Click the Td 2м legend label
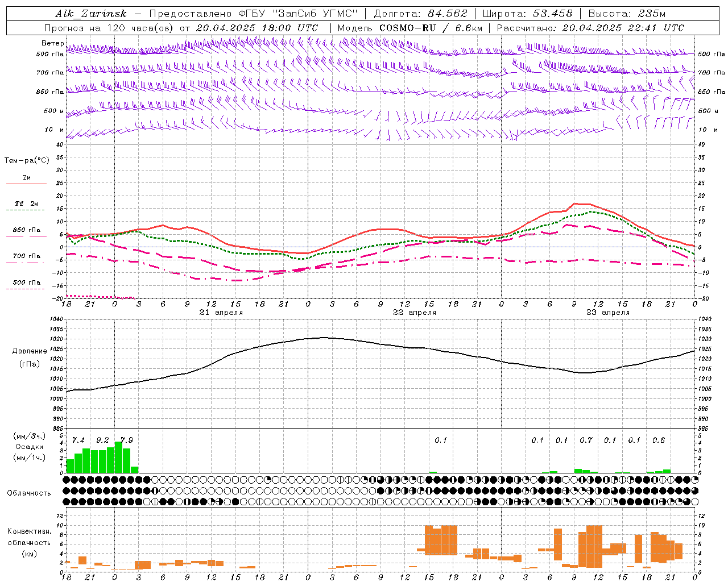This screenshot has height=582, width=728. point(26,203)
